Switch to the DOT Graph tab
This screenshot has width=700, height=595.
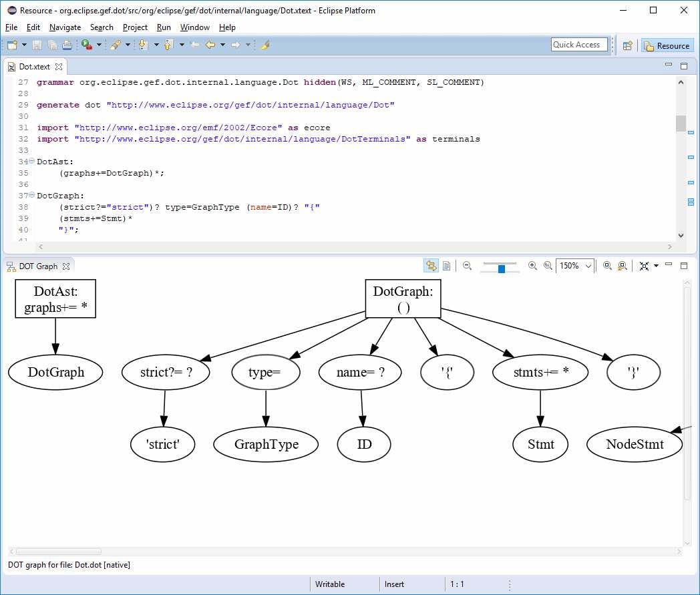point(39,266)
